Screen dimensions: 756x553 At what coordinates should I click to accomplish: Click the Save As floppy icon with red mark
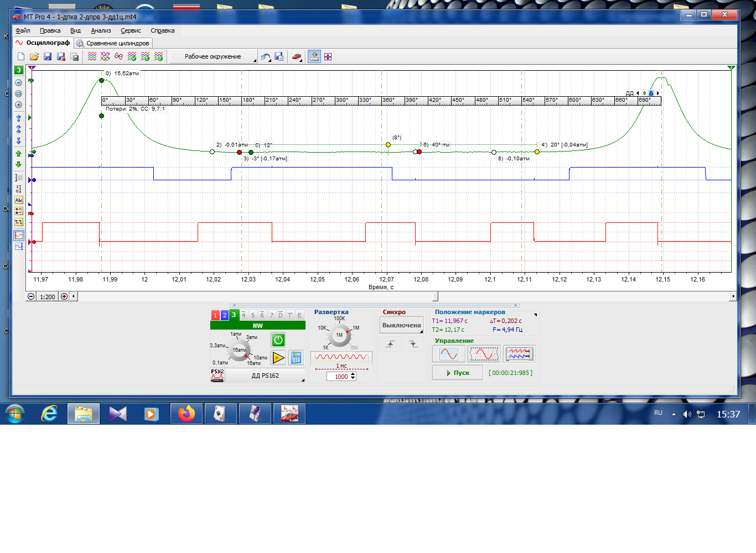(x=61, y=56)
